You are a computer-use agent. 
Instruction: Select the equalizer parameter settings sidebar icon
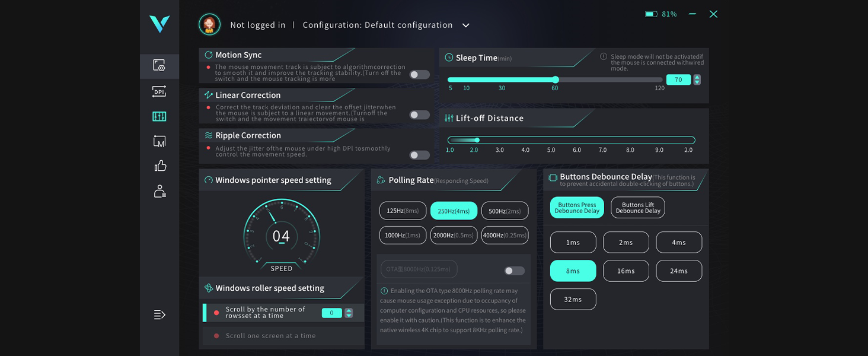[159, 116]
